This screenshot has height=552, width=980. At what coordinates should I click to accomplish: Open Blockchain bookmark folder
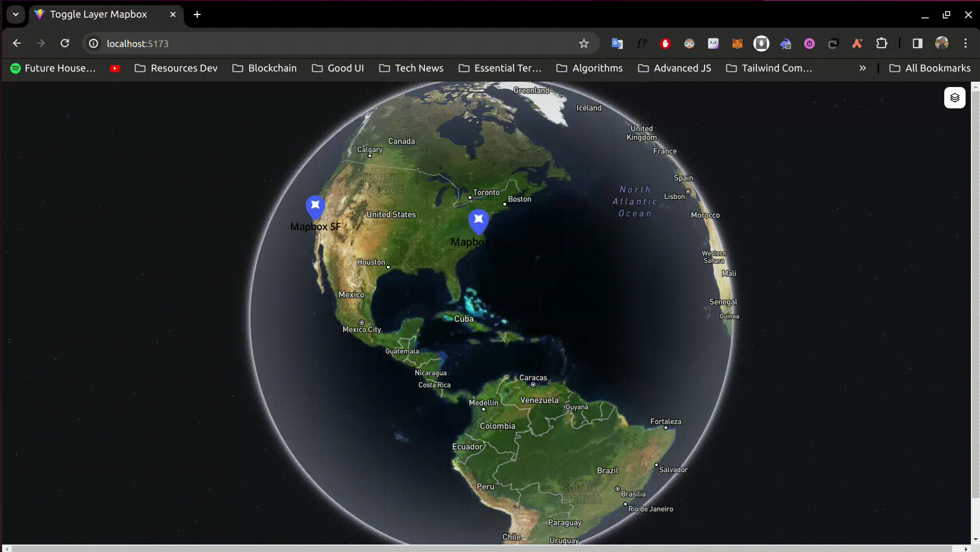point(265,68)
